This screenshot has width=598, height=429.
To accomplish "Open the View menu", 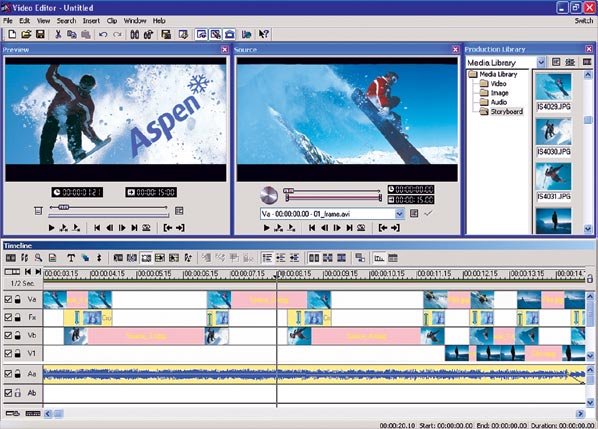I will click(x=43, y=21).
